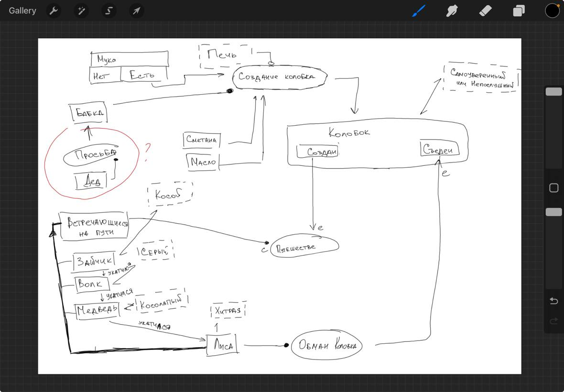The width and height of the screenshot is (564, 392).
Task: Return to Gallery
Action: [22, 11]
